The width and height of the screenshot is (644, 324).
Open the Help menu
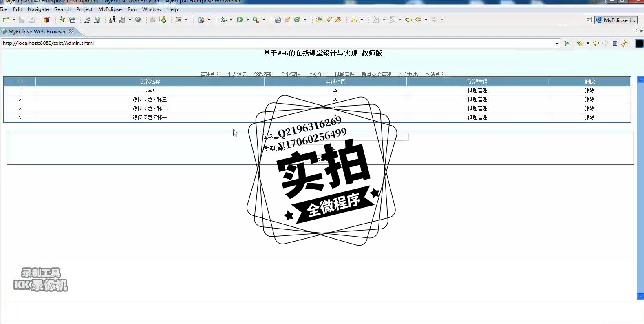click(172, 9)
